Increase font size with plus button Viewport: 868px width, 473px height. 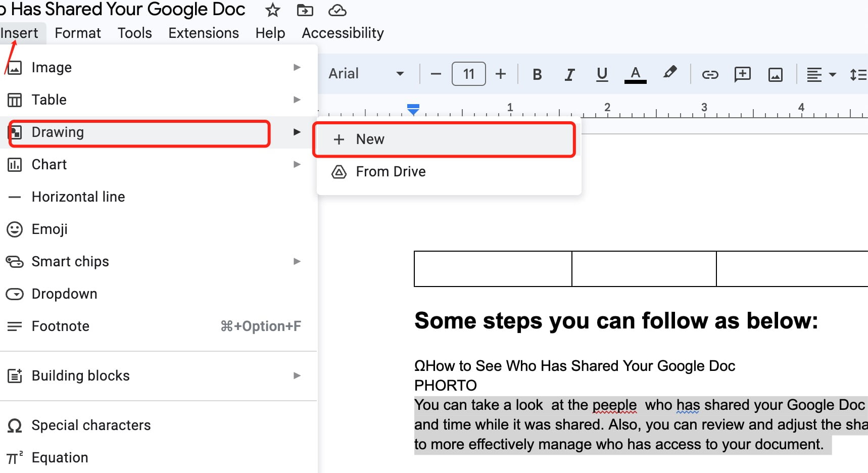coord(501,74)
